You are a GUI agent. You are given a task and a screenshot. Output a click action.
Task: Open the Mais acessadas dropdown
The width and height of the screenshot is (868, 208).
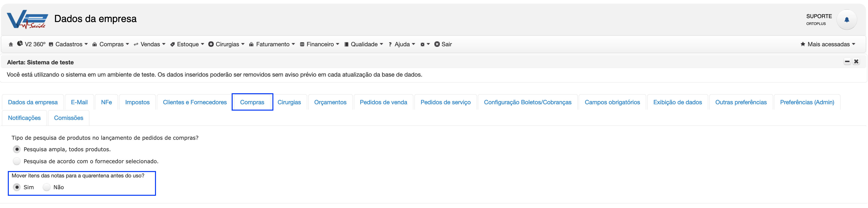[x=828, y=44]
